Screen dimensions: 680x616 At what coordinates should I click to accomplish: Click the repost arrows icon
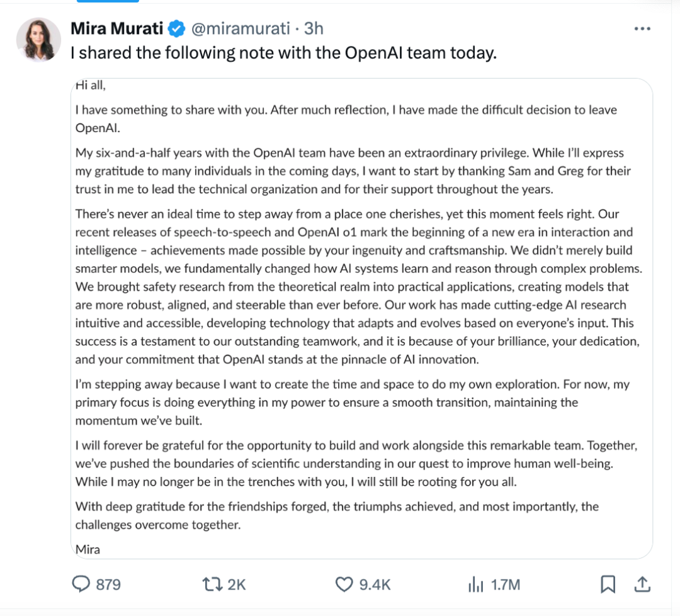click(212, 585)
